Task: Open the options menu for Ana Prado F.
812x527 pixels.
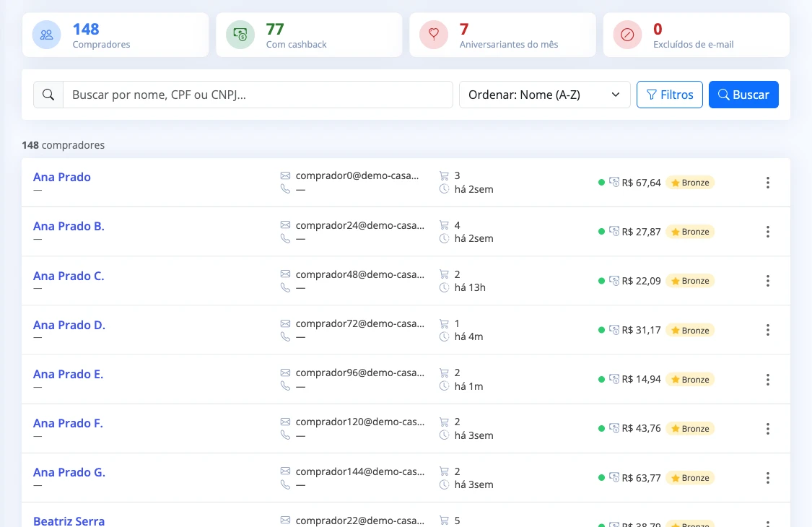Action: [x=768, y=429]
